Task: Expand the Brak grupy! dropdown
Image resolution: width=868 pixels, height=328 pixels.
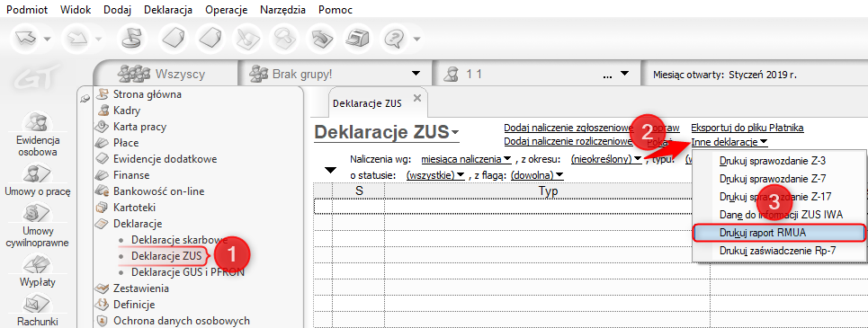Action: (416, 74)
